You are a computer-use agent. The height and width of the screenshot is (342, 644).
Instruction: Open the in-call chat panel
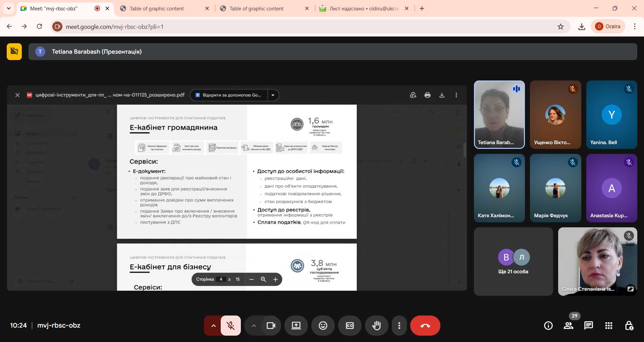588,325
